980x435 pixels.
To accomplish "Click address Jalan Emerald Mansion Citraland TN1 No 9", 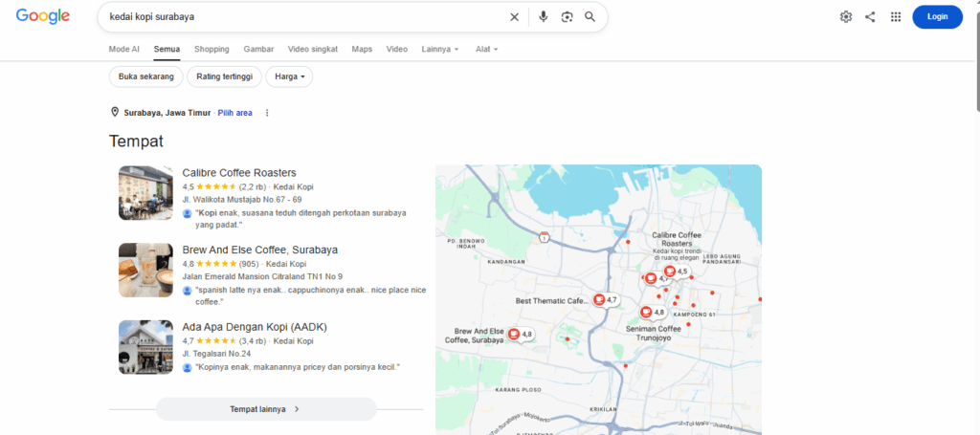I will point(262,276).
